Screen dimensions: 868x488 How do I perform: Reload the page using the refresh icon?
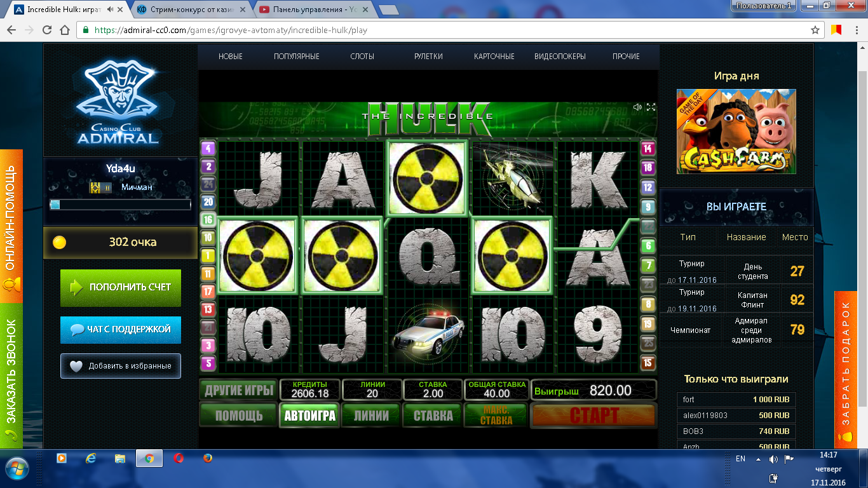point(47,30)
